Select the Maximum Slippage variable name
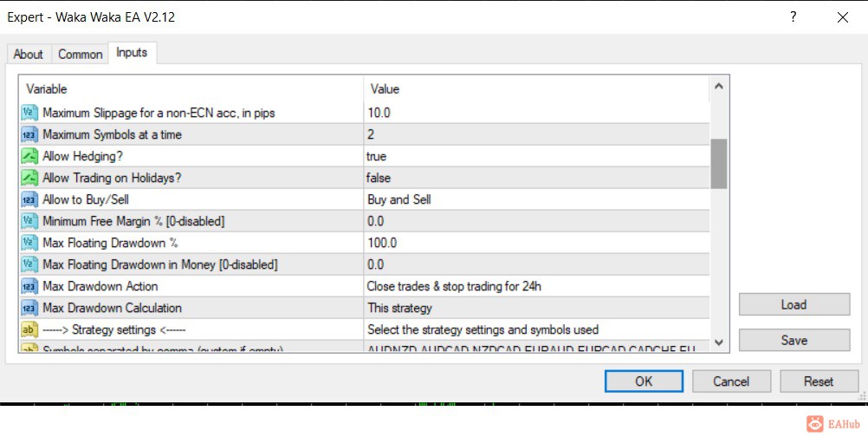Image resolution: width=868 pixels, height=437 pixels. (159, 113)
